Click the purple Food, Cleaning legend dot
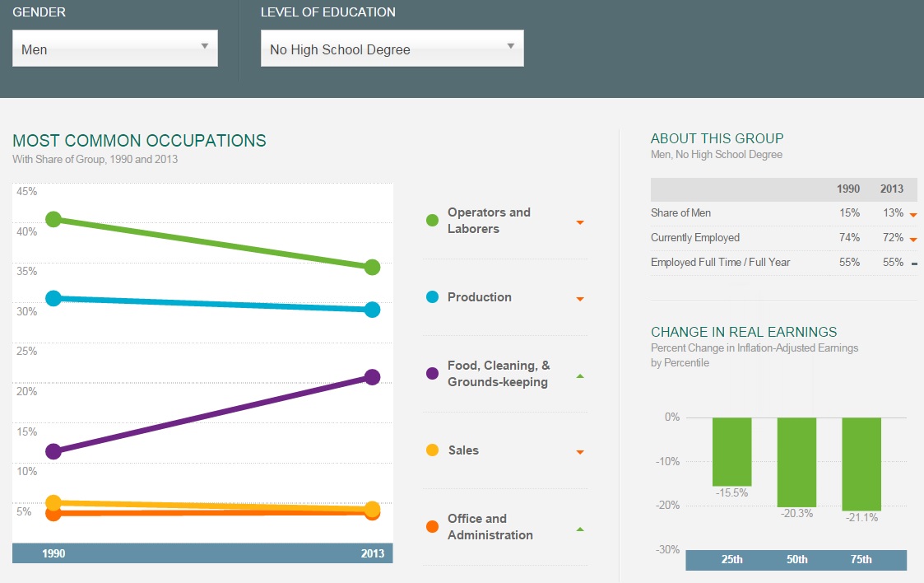 click(432, 374)
